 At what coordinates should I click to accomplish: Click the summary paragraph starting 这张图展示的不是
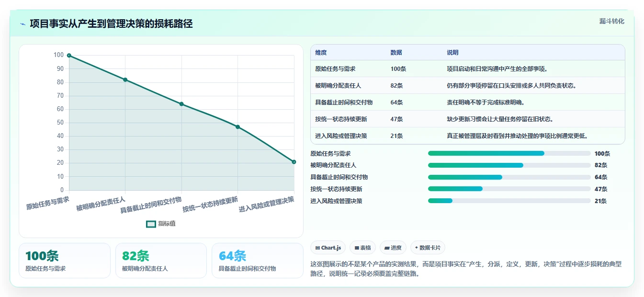[466, 269]
